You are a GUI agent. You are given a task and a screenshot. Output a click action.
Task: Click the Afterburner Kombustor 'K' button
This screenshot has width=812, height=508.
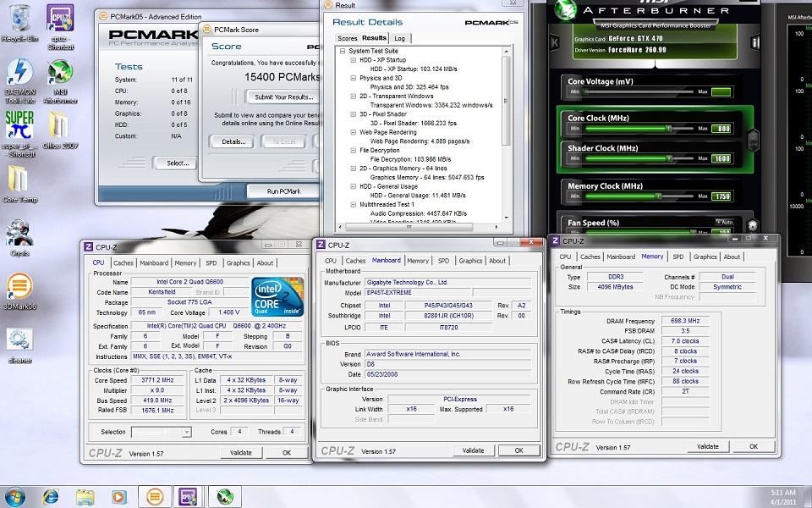point(554,42)
